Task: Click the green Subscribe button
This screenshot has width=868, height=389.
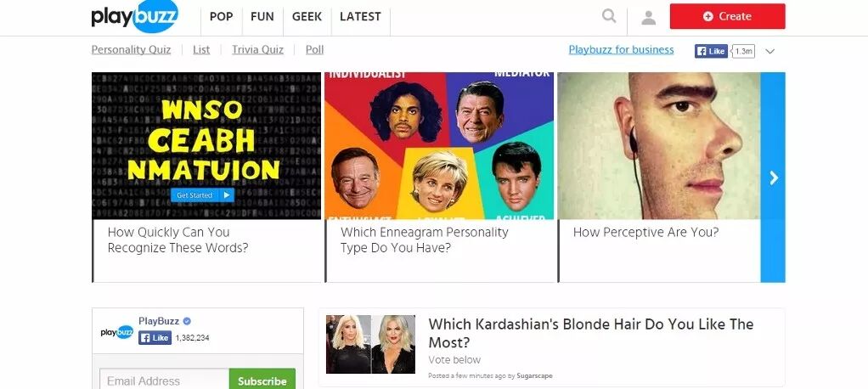Action: click(x=262, y=381)
